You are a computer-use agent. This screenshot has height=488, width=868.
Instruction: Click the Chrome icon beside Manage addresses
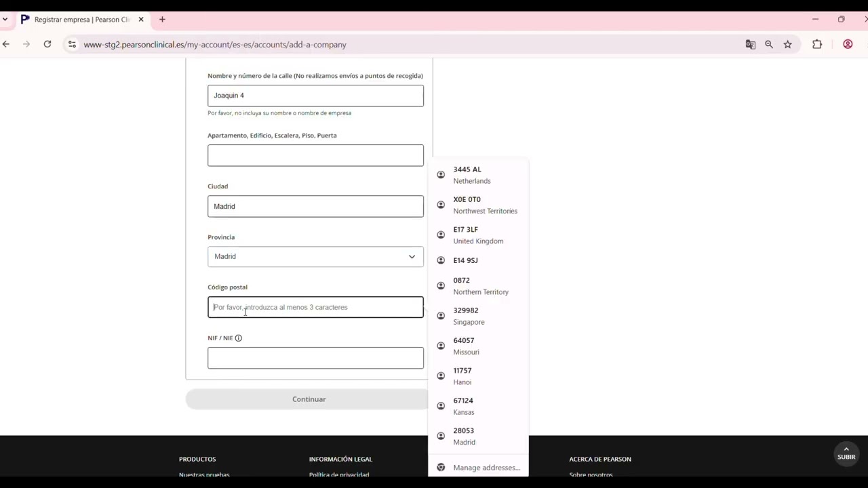(x=441, y=468)
